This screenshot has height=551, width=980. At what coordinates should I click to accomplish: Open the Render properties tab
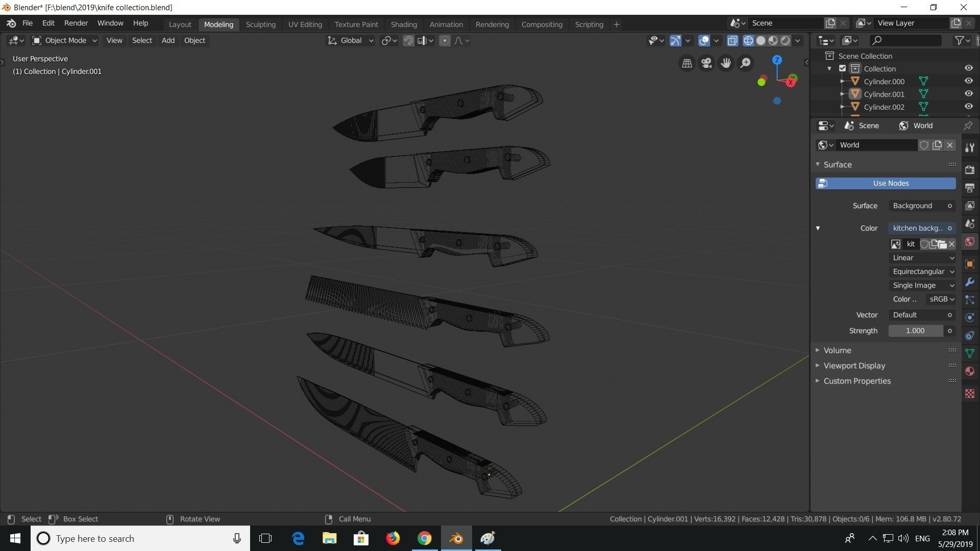[x=970, y=170]
